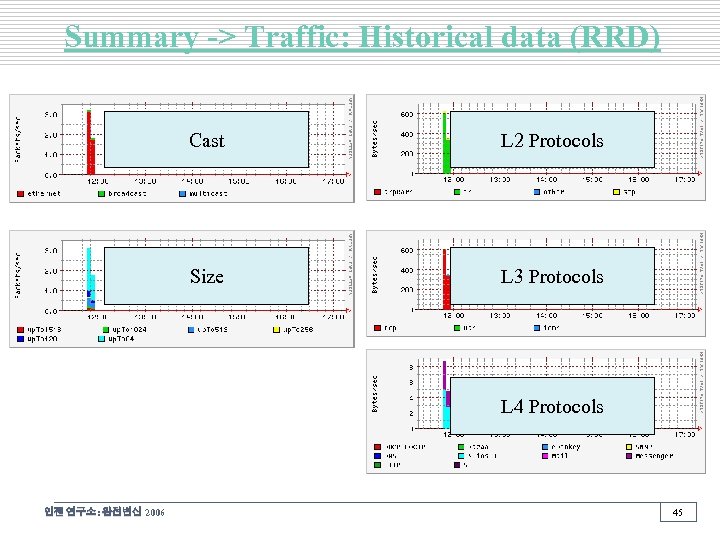This screenshot has height=540, width=720.
Task: Click the 'broadcast' legend text
Action: click(x=127, y=194)
